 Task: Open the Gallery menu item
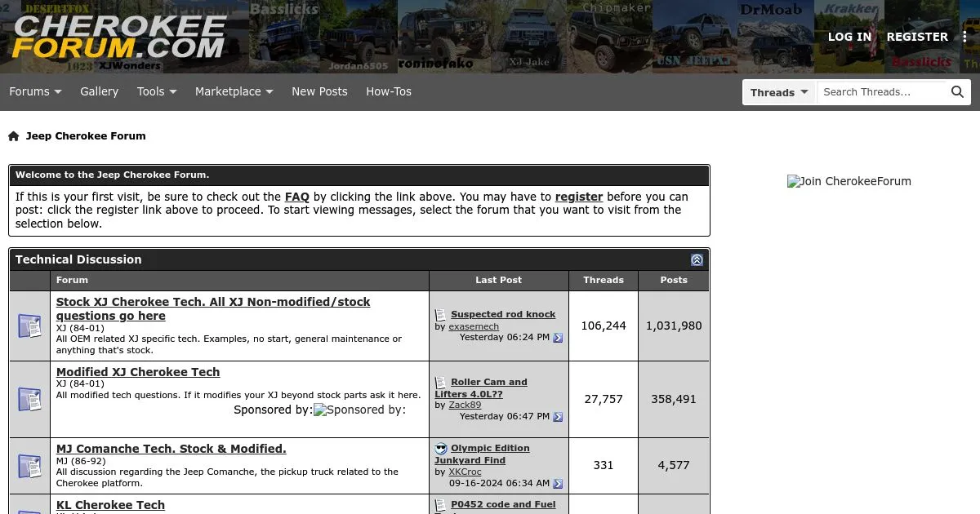(x=99, y=91)
